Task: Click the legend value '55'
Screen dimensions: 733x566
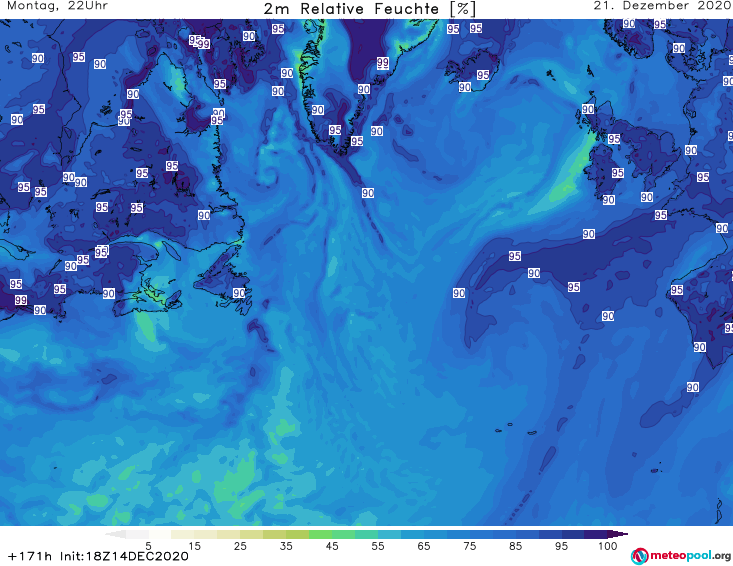Action: tap(378, 546)
